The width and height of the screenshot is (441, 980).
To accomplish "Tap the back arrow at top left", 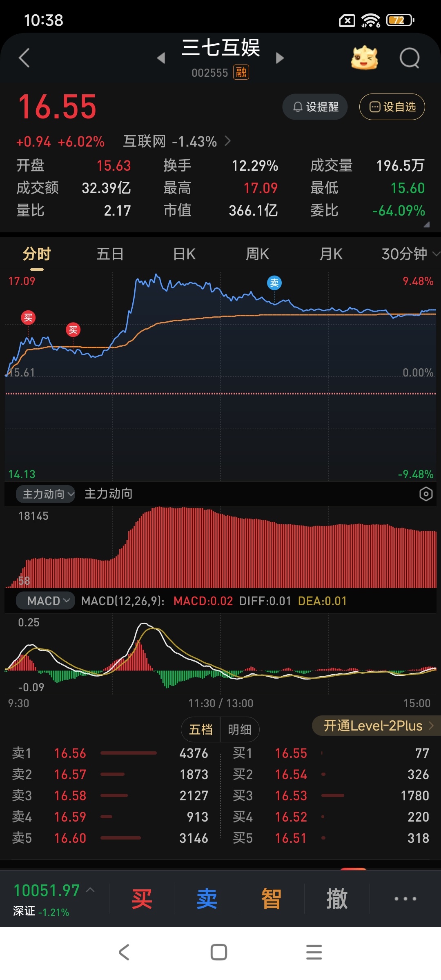I will click(24, 58).
